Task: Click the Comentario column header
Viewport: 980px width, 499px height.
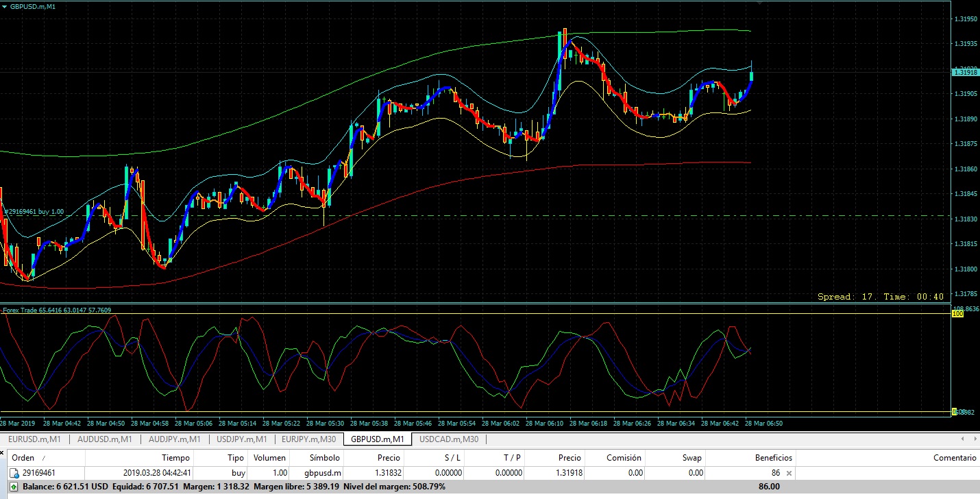Action: [x=887, y=458]
